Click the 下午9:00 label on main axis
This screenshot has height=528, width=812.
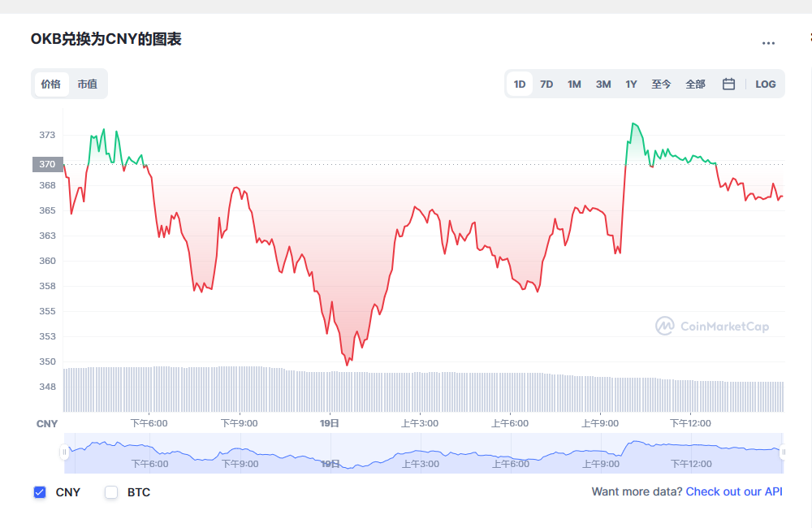coord(240,423)
